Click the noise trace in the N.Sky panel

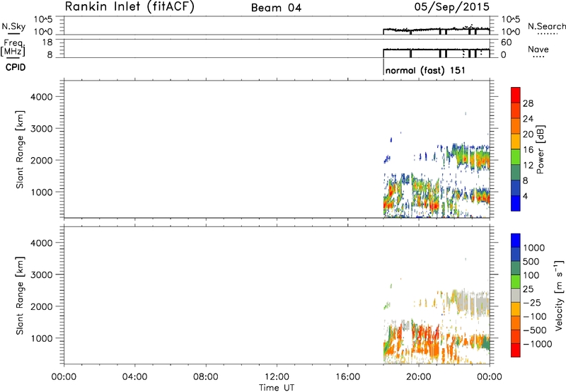(436, 29)
